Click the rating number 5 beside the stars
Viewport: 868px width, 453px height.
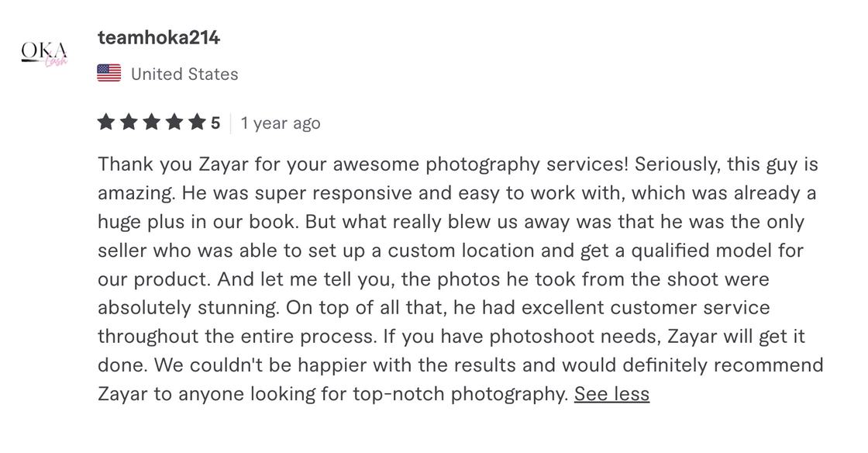(215, 123)
